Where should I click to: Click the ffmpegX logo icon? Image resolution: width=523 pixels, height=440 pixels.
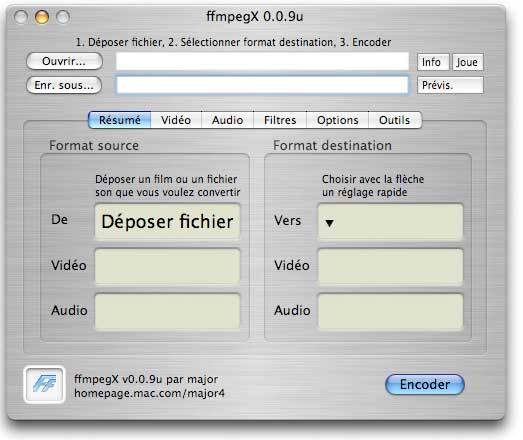pyautogui.click(x=44, y=385)
